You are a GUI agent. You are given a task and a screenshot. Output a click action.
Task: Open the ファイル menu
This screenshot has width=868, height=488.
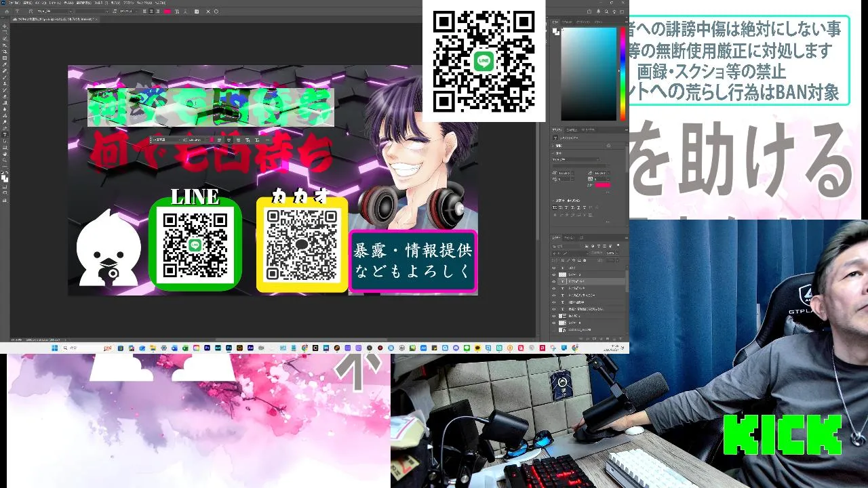tap(13, 3)
